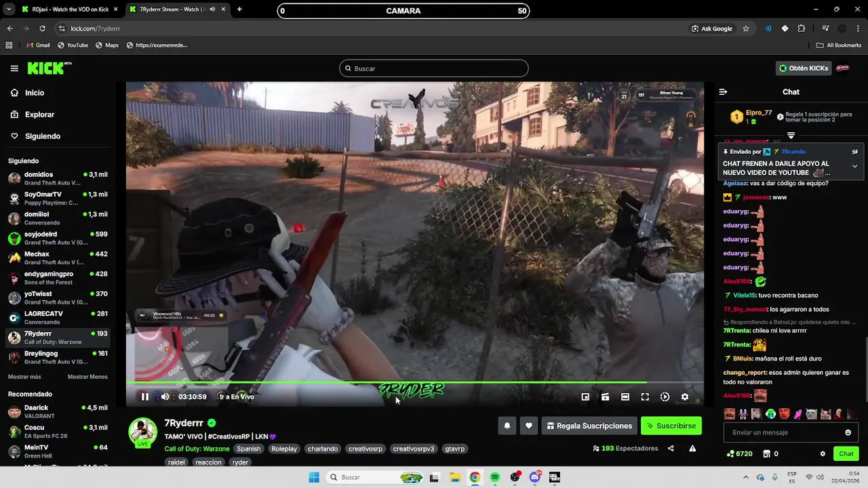The image size is (868, 488).
Task: Open emoji picker in chat box
Action: tap(848, 432)
